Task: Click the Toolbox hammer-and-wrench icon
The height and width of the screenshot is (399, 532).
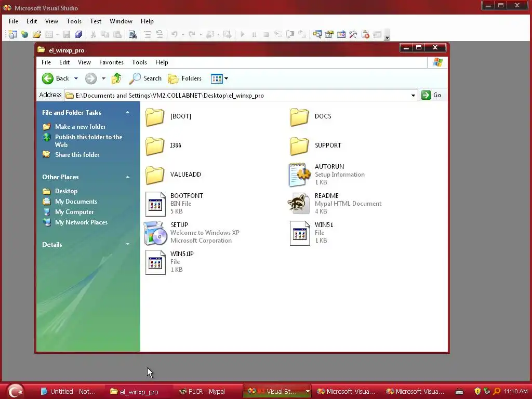Action: click(353, 34)
